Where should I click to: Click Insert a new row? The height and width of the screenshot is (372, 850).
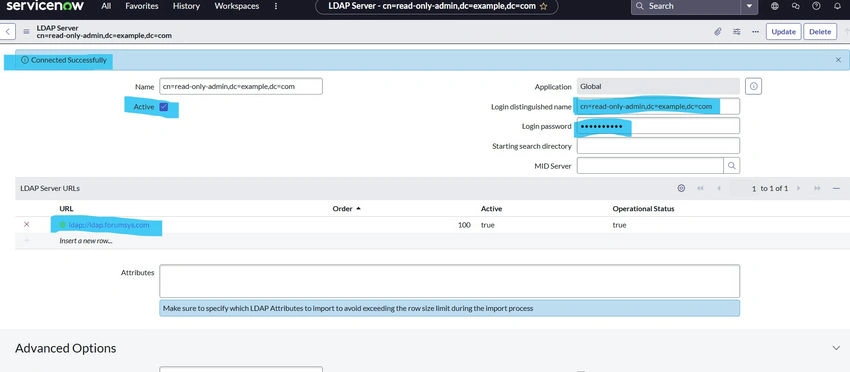86,241
